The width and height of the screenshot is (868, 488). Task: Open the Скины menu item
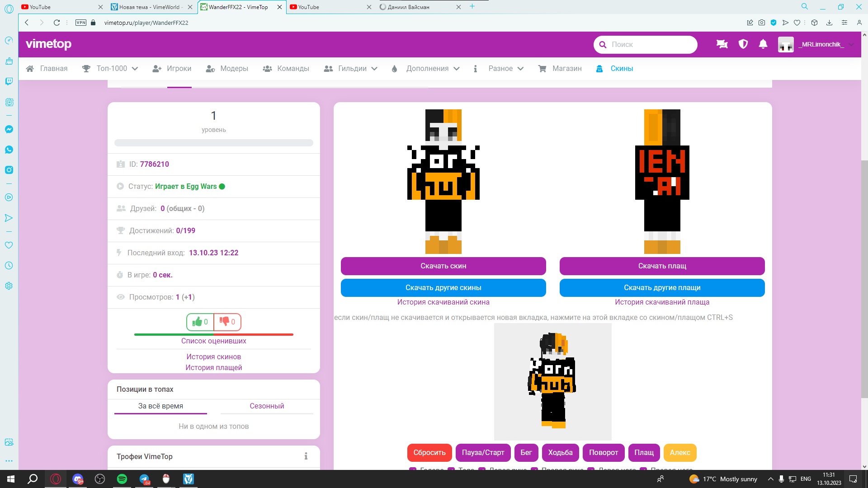[x=621, y=69]
